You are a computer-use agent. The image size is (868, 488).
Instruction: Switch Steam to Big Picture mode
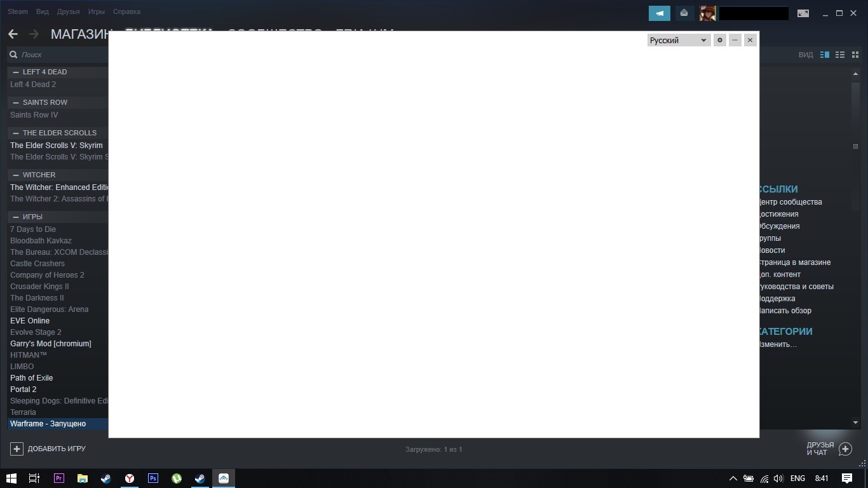(x=803, y=13)
